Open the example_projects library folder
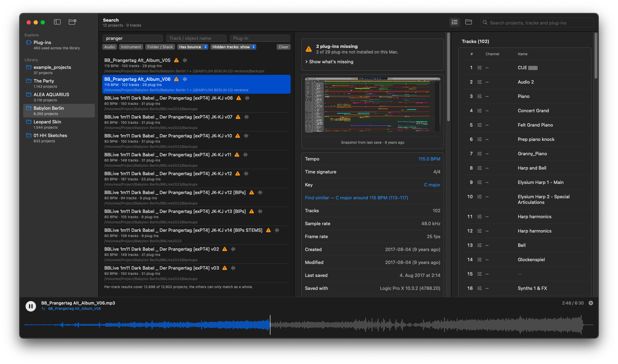 59,70
